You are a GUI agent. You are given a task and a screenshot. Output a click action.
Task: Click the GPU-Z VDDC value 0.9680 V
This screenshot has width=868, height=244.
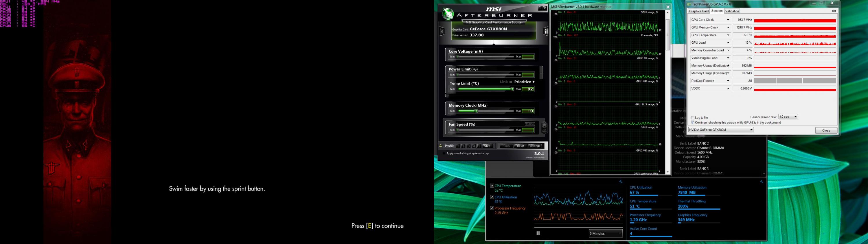[x=743, y=88]
